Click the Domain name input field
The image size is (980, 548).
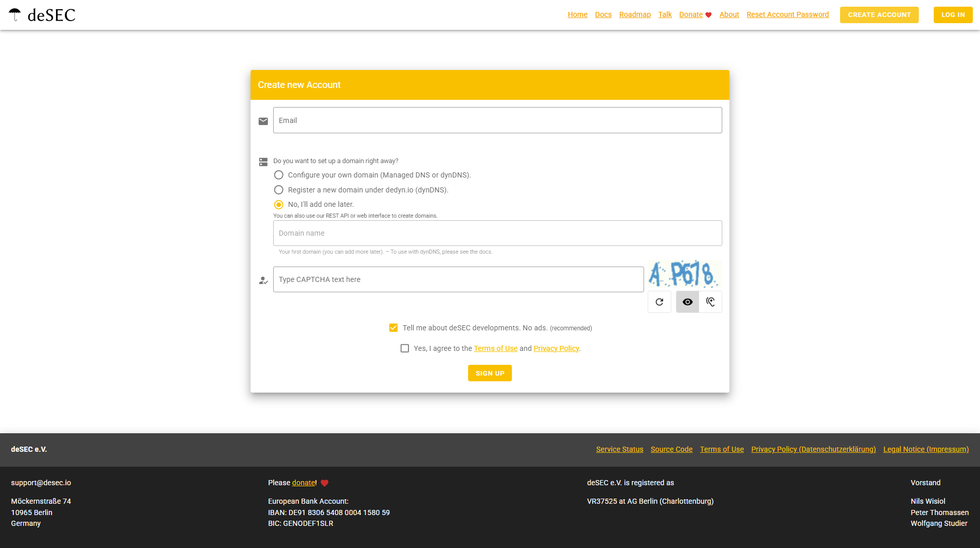coord(497,233)
